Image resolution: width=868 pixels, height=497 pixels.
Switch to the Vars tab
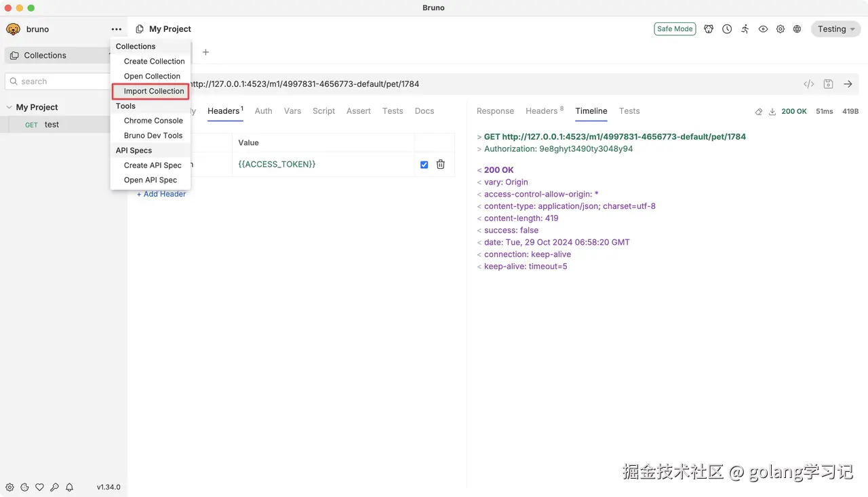[292, 111]
